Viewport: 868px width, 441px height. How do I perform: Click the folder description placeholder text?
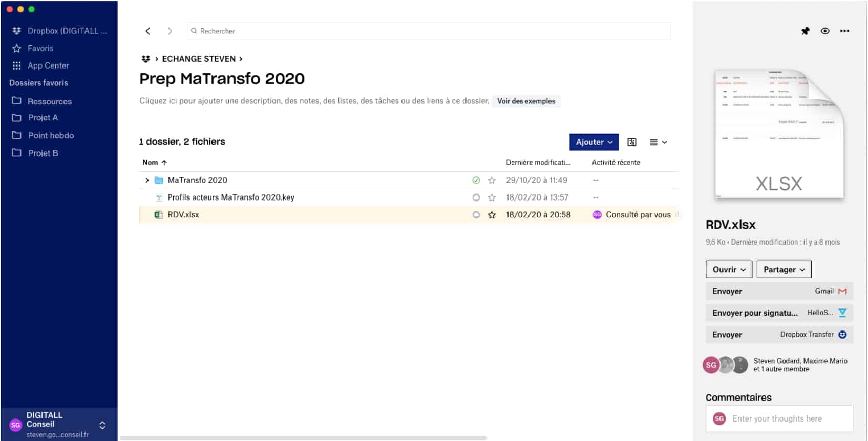tap(314, 101)
